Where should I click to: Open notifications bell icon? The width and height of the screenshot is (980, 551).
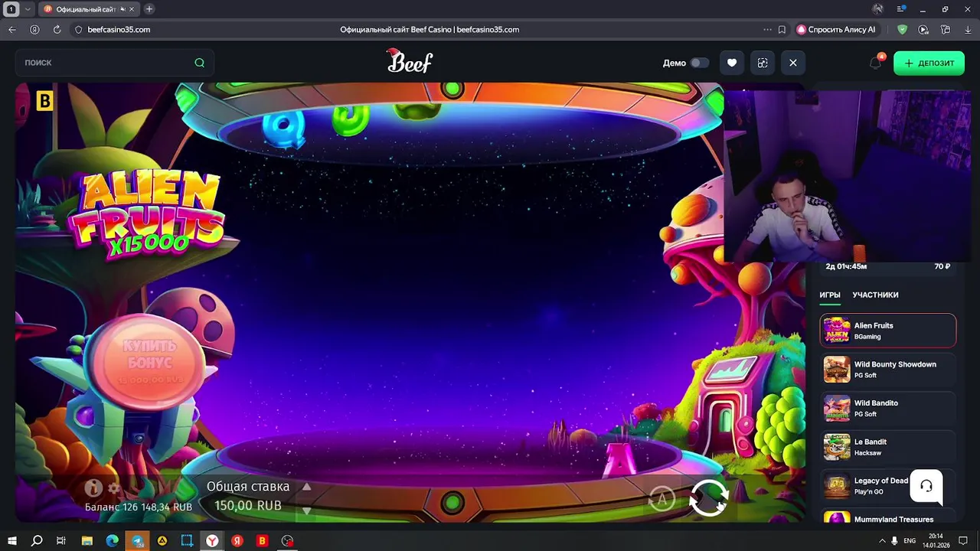[x=876, y=63]
